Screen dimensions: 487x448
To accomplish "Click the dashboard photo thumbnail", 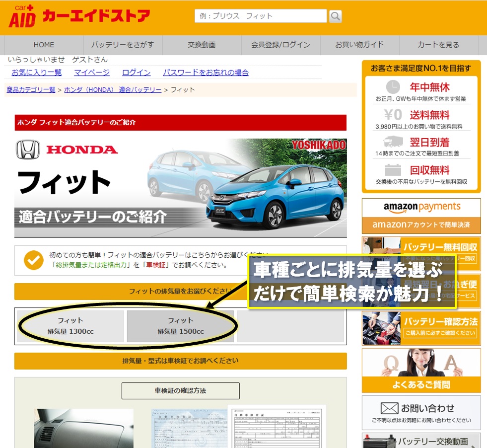I will pos(84,428).
